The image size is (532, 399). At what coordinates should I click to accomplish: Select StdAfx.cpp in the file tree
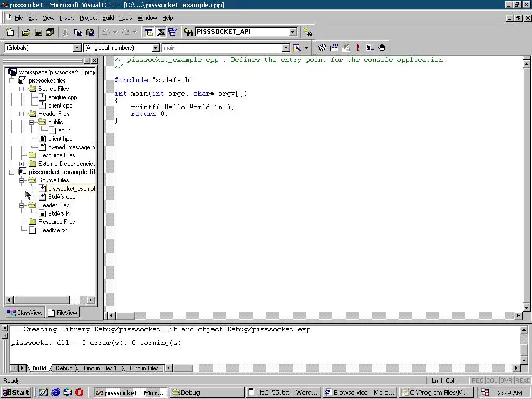pos(62,197)
